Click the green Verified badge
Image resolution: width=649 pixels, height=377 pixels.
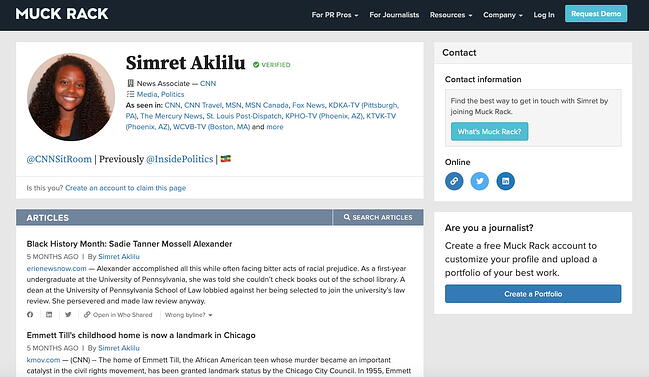click(x=272, y=65)
